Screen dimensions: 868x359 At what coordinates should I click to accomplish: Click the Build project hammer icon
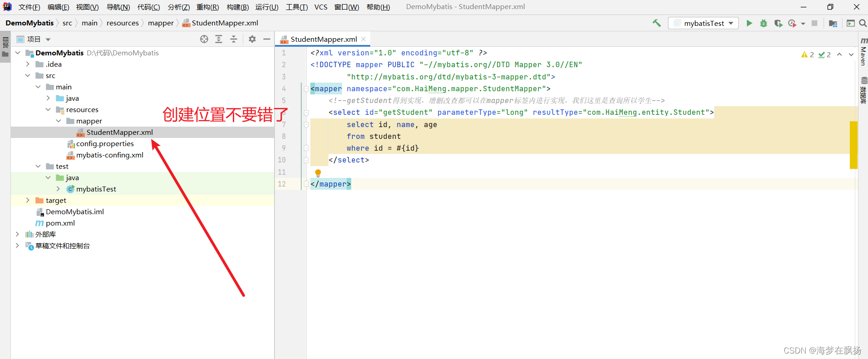(657, 23)
